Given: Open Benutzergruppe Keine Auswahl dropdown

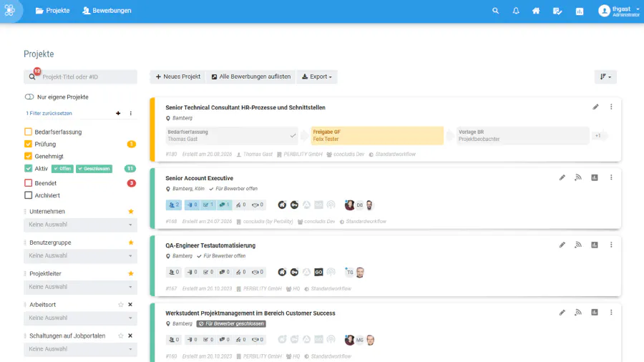Looking at the screenshot, I should point(80,255).
